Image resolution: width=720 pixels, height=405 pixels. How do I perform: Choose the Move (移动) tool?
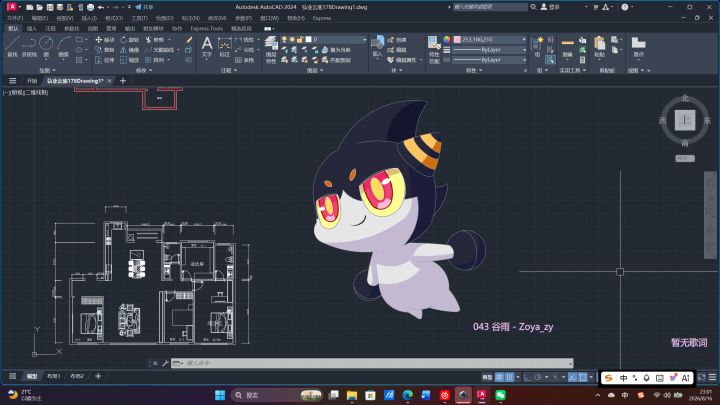(105, 40)
